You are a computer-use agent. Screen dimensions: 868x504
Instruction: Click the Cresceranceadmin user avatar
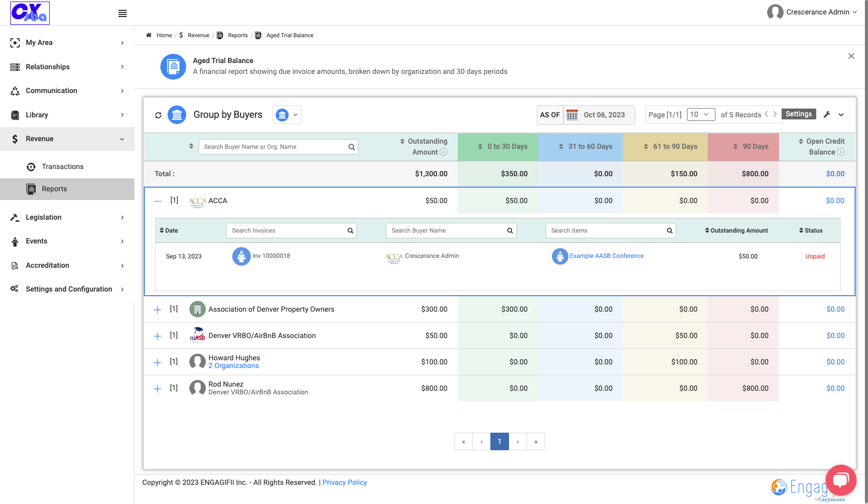775,12
